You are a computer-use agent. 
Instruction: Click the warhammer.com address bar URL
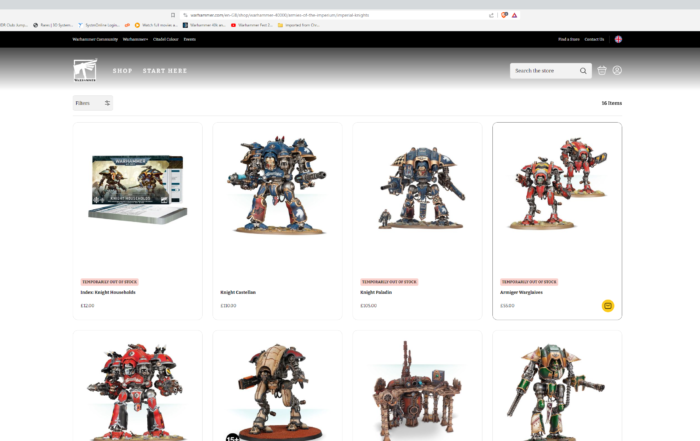point(279,15)
